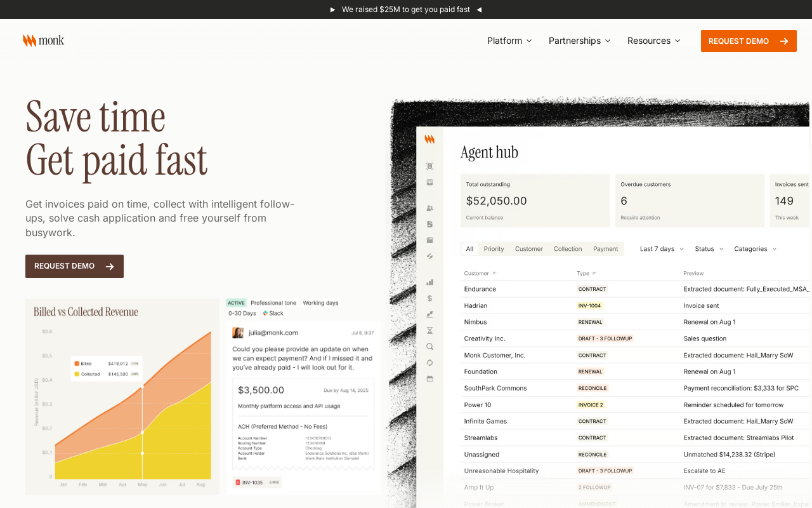Select the dollar sign icon in the sidebar
The image size is (812, 508).
429,298
